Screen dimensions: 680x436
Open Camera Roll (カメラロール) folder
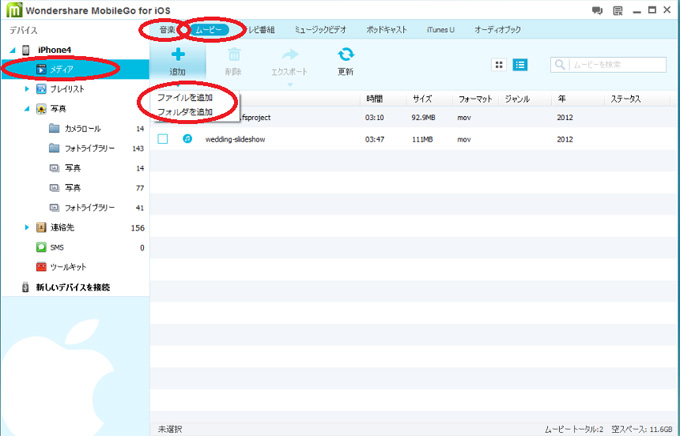[x=82, y=129]
